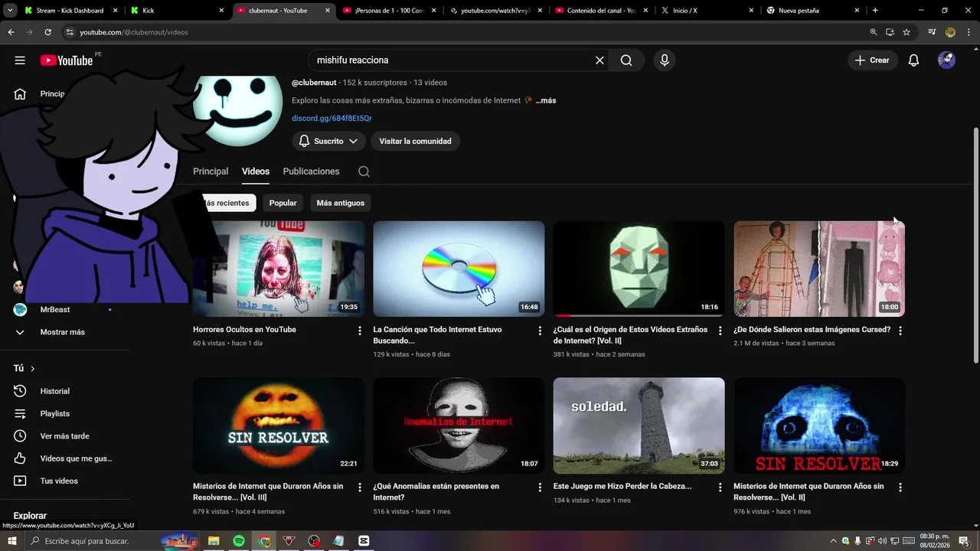Image resolution: width=980 pixels, height=551 pixels.
Task: Open Chrome zoom magnifier in address bar
Action: click(x=874, y=32)
